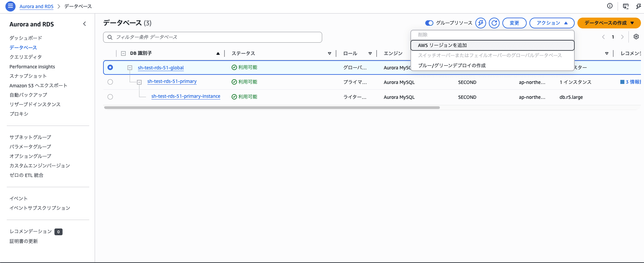
Task: Open Reserved instances in sidebar
Action: (x=35, y=104)
